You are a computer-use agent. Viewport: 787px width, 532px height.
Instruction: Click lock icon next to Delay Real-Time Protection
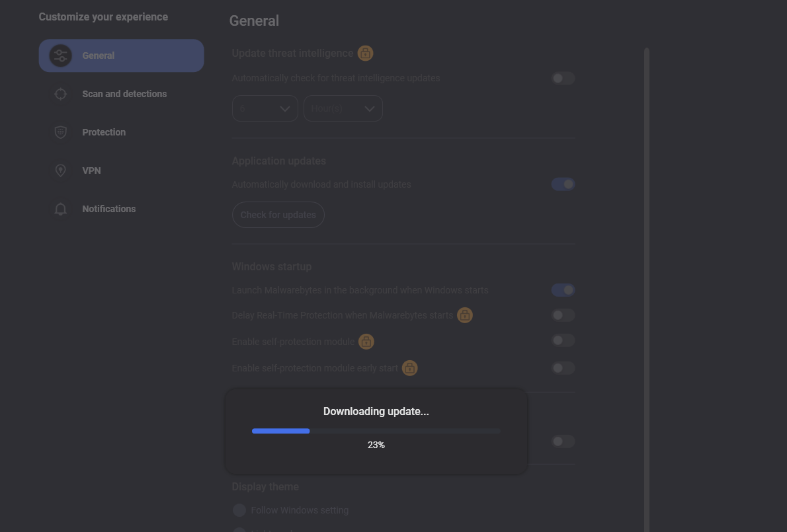coord(465,315)
